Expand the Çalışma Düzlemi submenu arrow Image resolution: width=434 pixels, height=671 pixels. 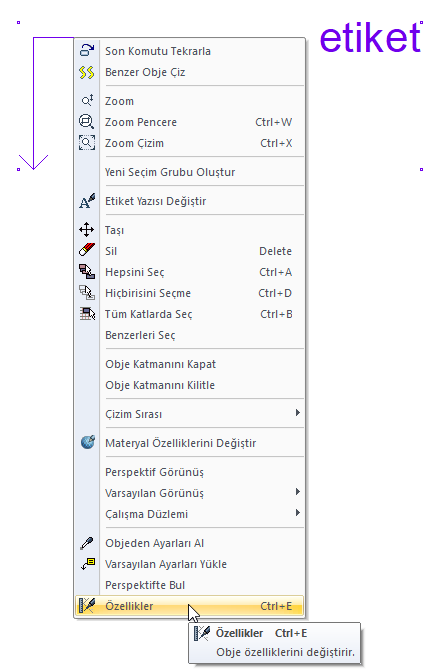297,513
